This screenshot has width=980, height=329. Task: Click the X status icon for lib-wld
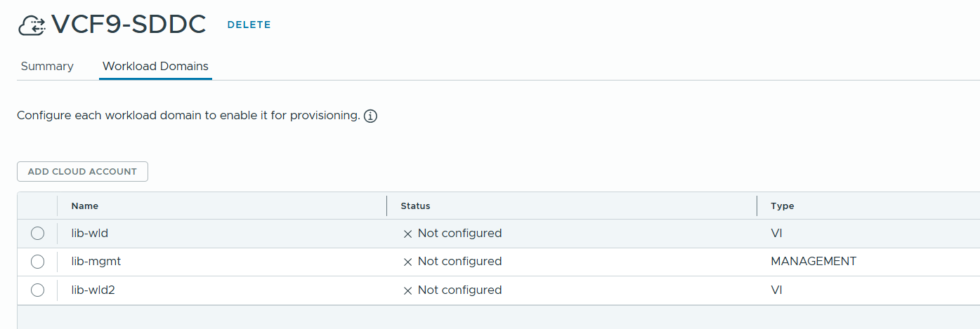pyautogui.click(x=407, y=234)
